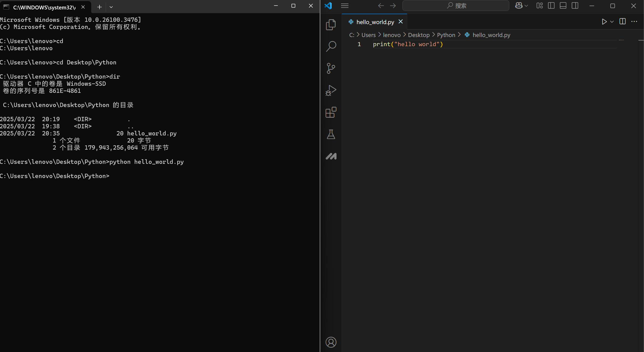Open the Explorer view in activity bar
This screenshot has width=644, height=352.
(331, 25)
